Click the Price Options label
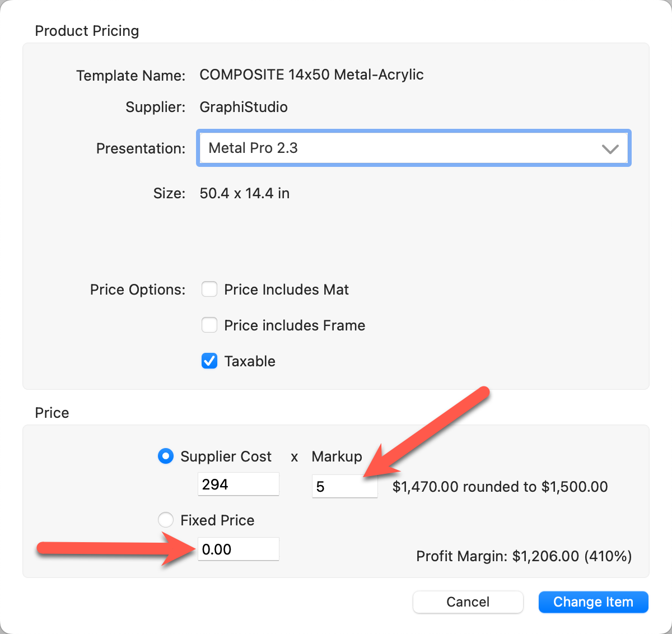 138,290
